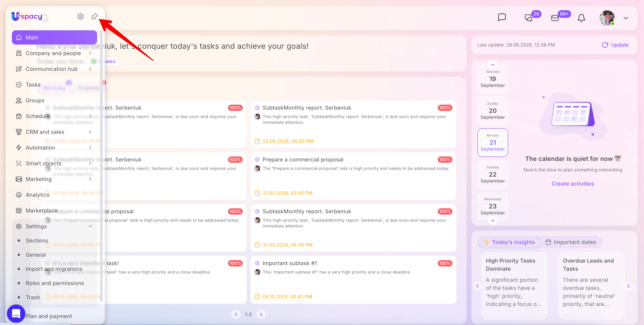This screenshot has height=325, width=644.
Task: Open Sections under Settings
Action: 37,241
